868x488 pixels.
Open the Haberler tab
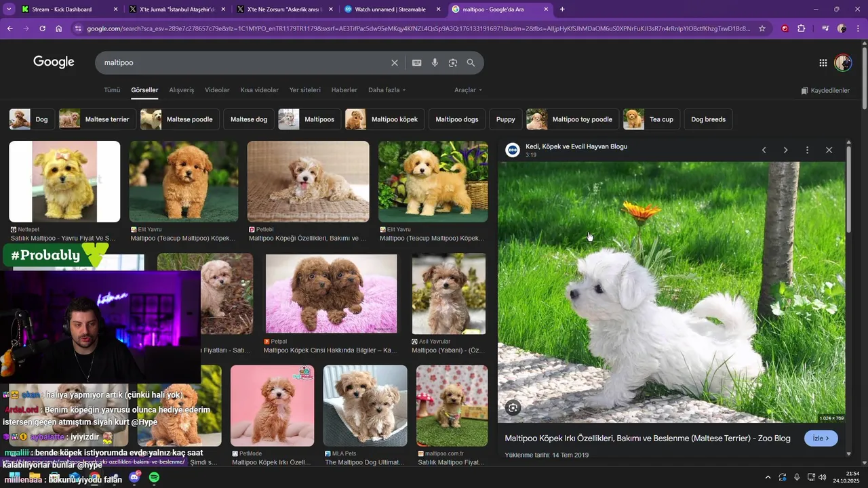point(344,90)
